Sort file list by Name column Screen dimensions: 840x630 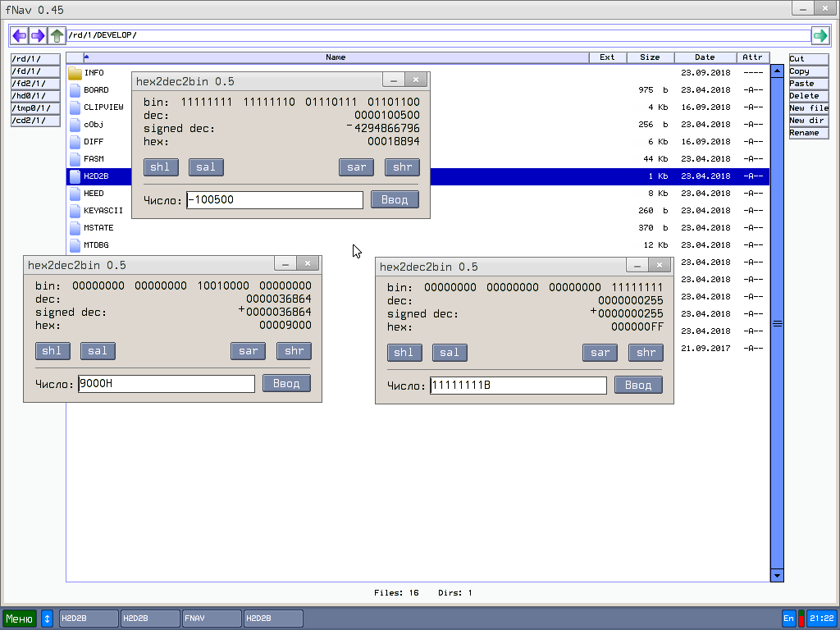336,57
